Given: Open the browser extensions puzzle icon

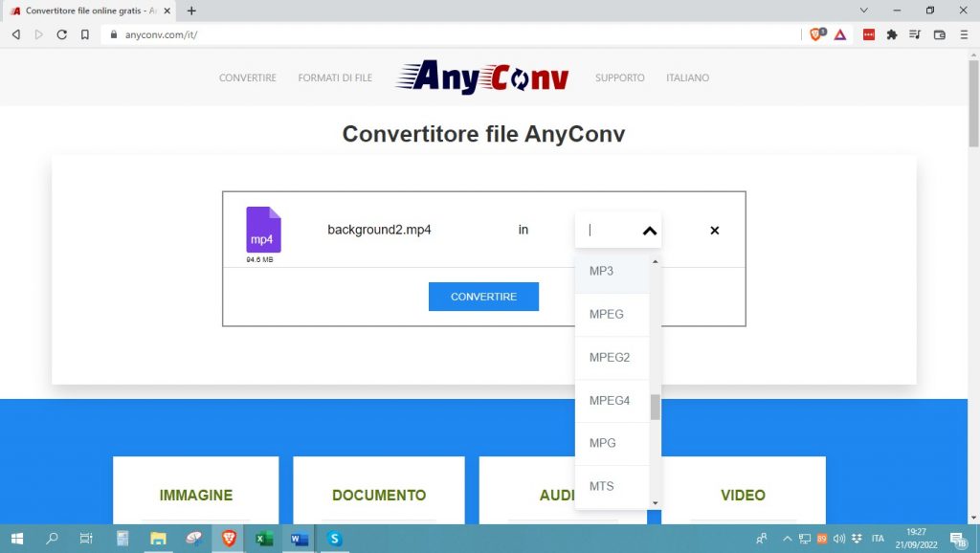Looking at the screenshot, I should [x=892, y=34].
